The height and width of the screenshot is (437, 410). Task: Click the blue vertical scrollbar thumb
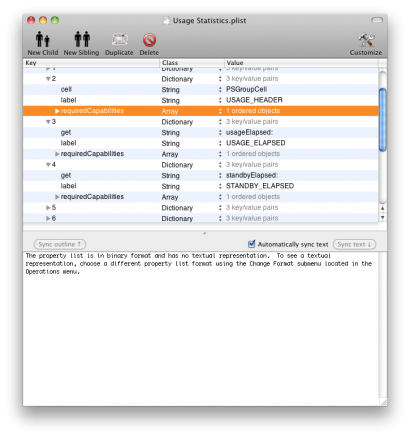[x=383, y=120]
